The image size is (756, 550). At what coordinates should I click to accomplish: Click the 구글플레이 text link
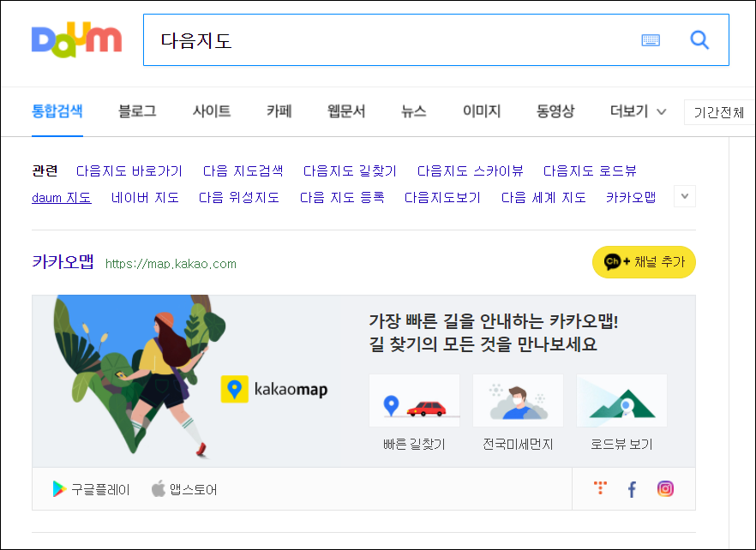100,490
